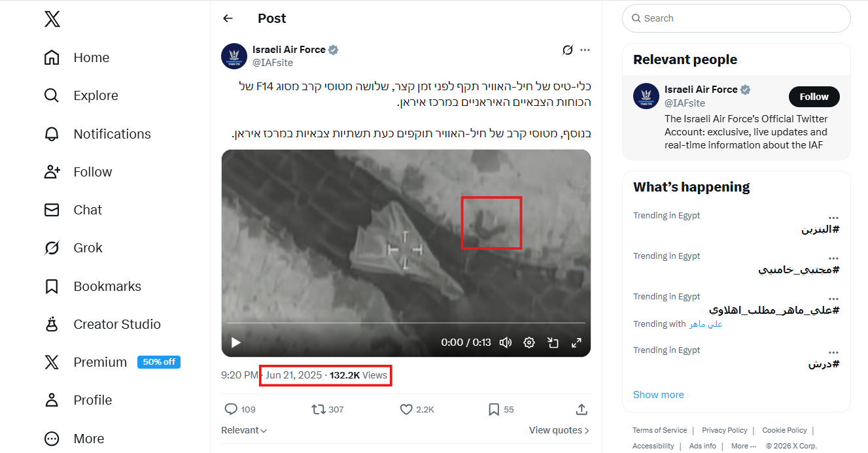Repost this post via retweet icon
The width and height of the screenshot is (868, 453).
click(319, 409)
